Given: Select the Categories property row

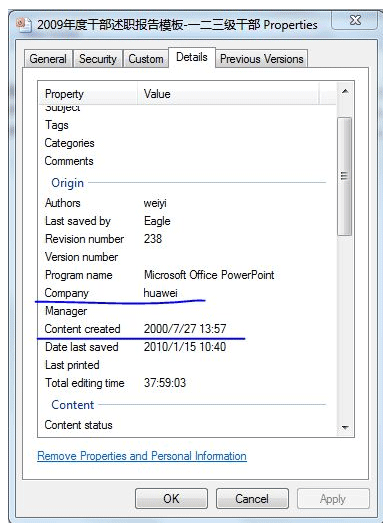Looking at the screenshot, I should tap(187, 143).
